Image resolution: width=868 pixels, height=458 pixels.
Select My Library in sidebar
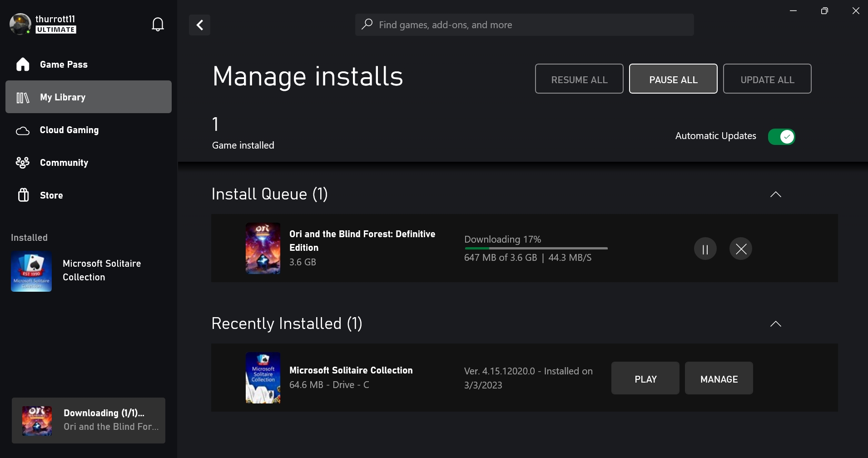pyautogui.click(x=89, y=97)
